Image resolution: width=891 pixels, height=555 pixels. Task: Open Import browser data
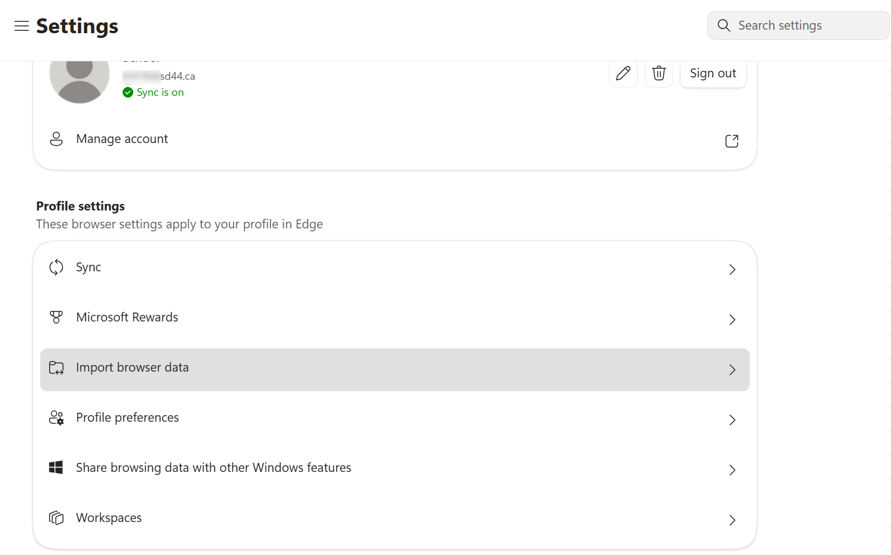click(x=394, y=370)
